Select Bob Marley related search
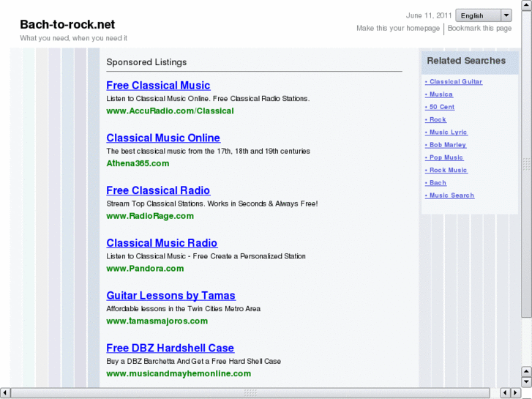This screenshot has width=532, height=399. [x=446, y=145]
